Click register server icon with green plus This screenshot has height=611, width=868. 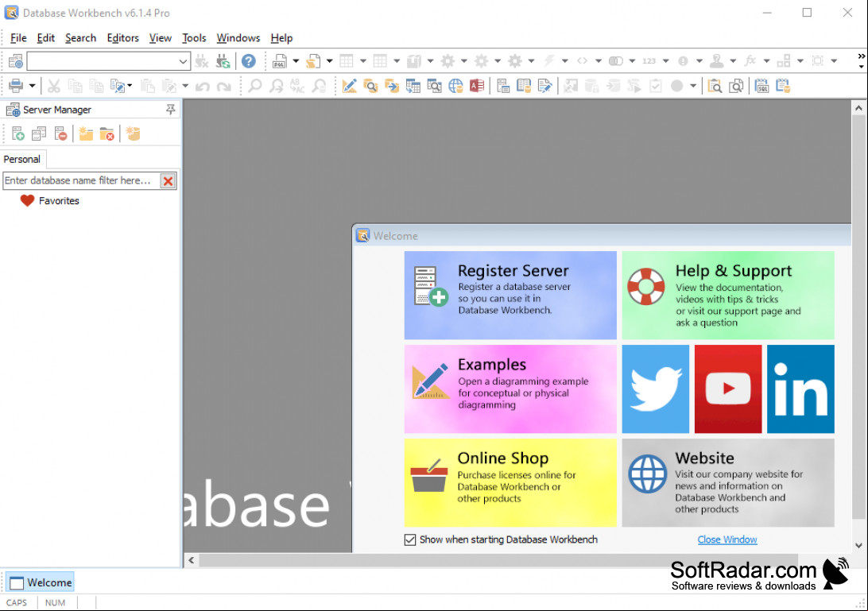tap(17, 133)
